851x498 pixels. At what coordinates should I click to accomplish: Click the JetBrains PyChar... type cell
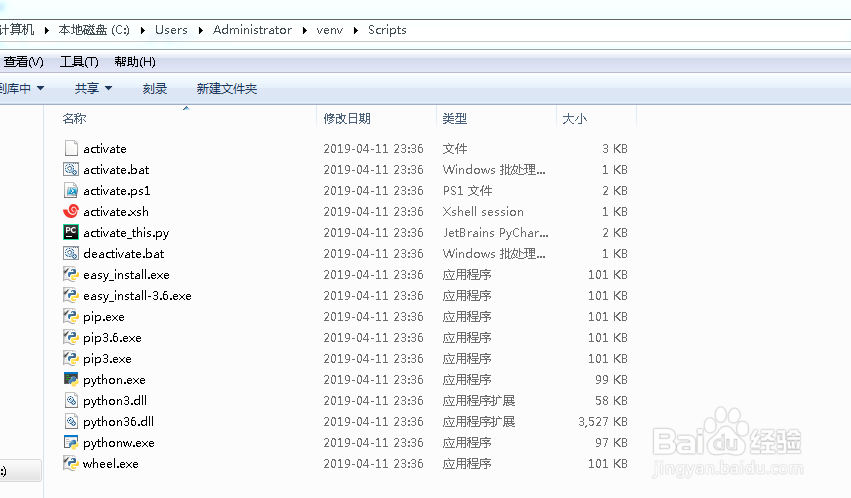point(496,233)
